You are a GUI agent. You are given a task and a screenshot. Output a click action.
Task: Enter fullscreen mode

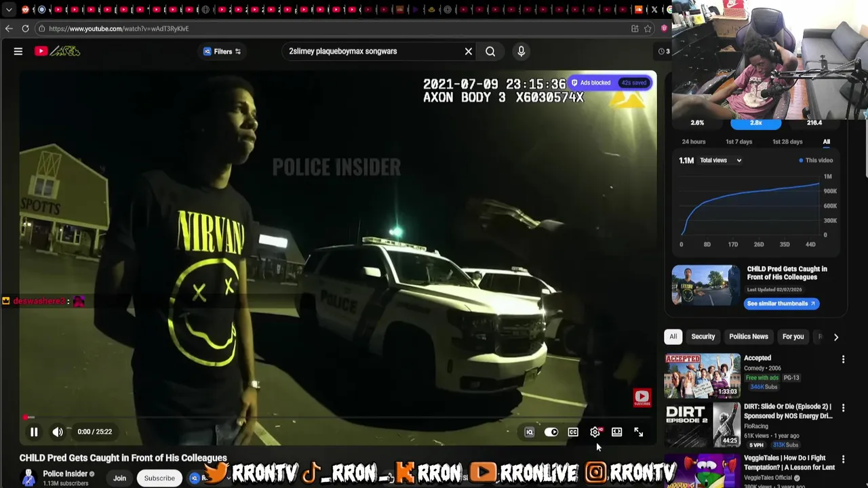point(638,432)
